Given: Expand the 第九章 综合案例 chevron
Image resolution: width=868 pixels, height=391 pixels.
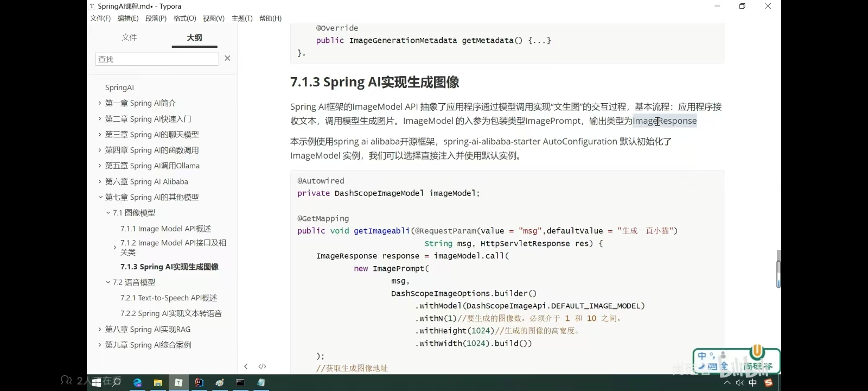Looking at the screenshot, I should coord(100,345).
